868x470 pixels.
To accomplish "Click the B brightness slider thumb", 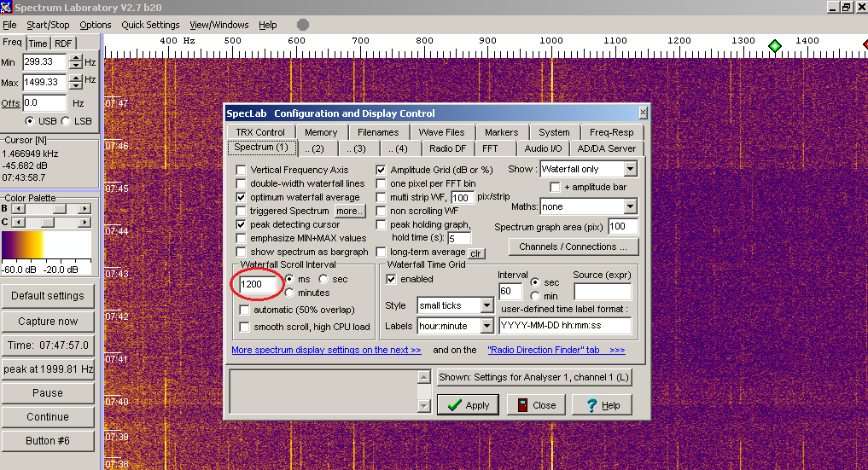I will [60, 208].
